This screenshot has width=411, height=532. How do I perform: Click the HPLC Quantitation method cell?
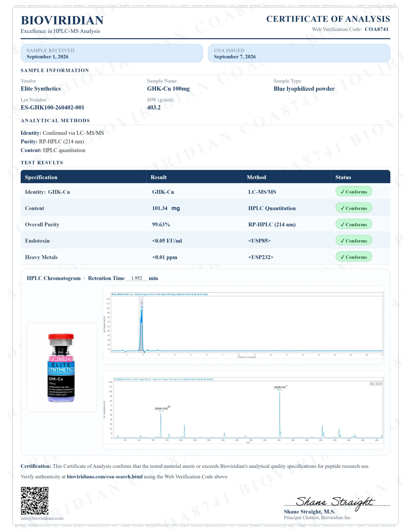tap(272, 208)
